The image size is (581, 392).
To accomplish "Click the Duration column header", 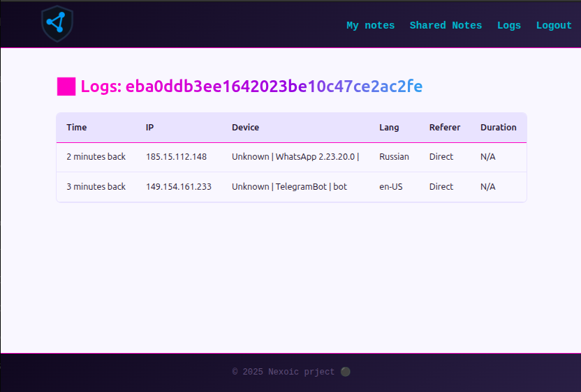I will pos(498,128).
